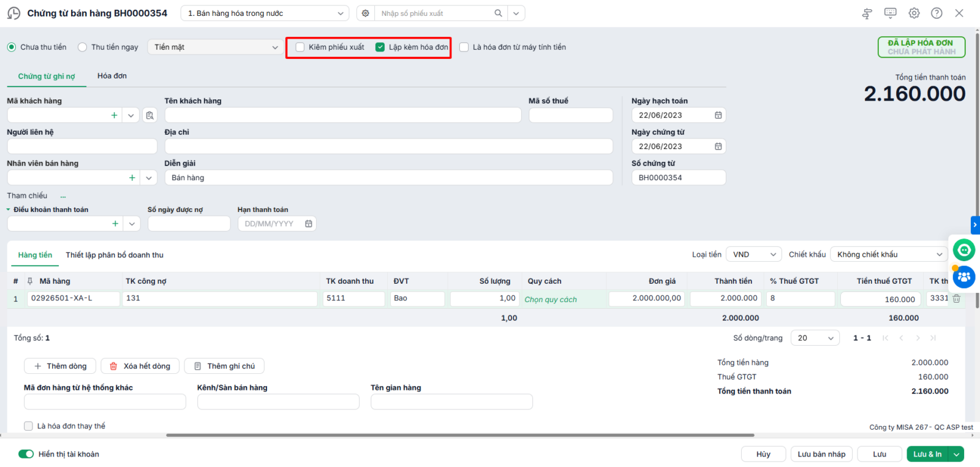Screen dimensions: 980x467
Task: Expand the phiếu xuất search dropdown arrow
Action: point(516,13)
